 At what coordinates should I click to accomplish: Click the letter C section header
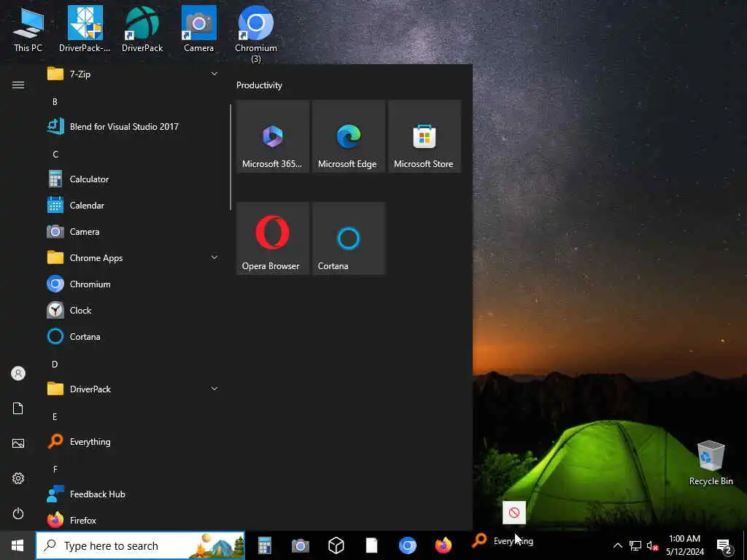[55, 155]
